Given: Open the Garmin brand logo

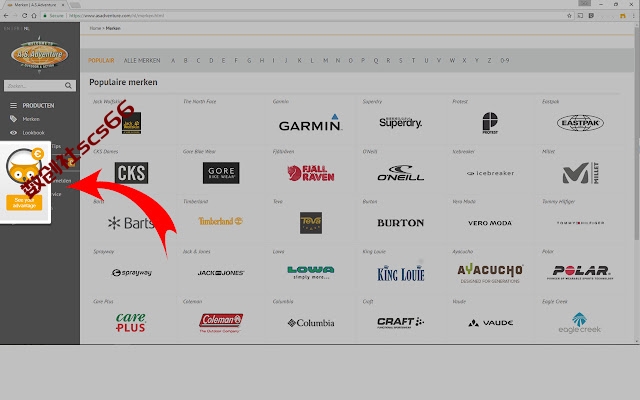Looking at the screenshot, I should (310, 123).
